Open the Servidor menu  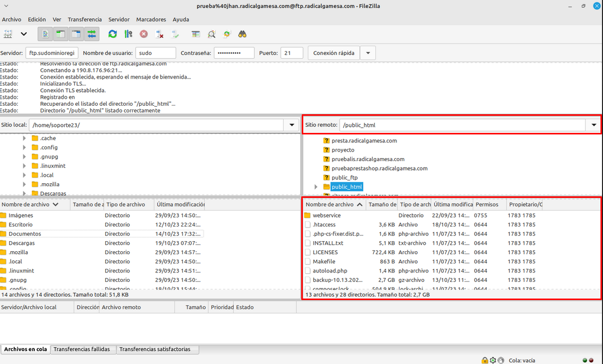(119, 19)
